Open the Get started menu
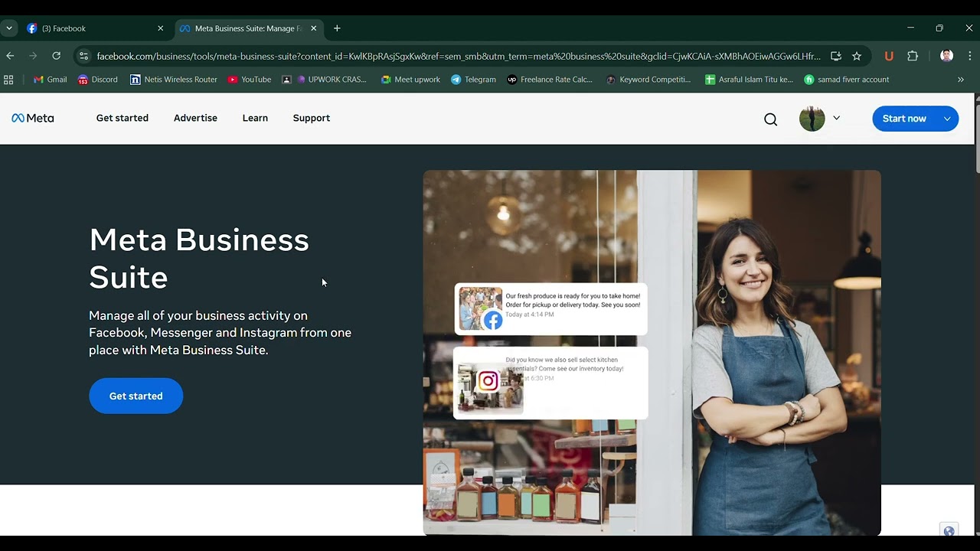 122,118
